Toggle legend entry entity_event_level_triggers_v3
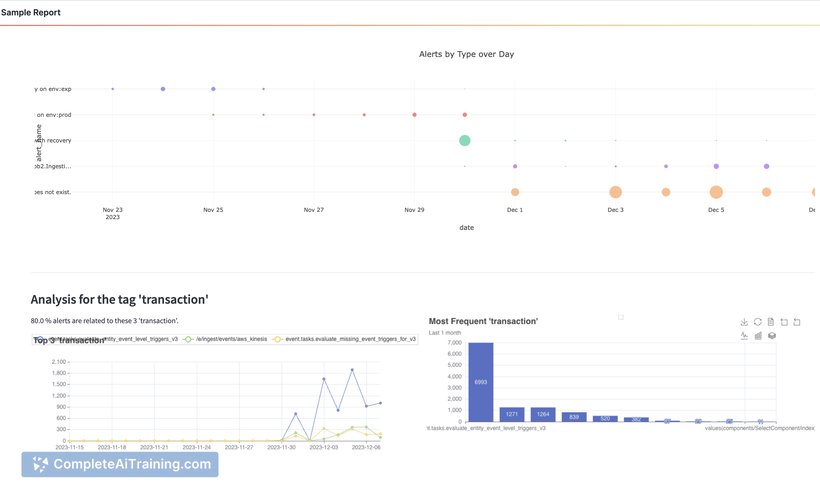This screenshot has width=820, height=490. [106, 339]
